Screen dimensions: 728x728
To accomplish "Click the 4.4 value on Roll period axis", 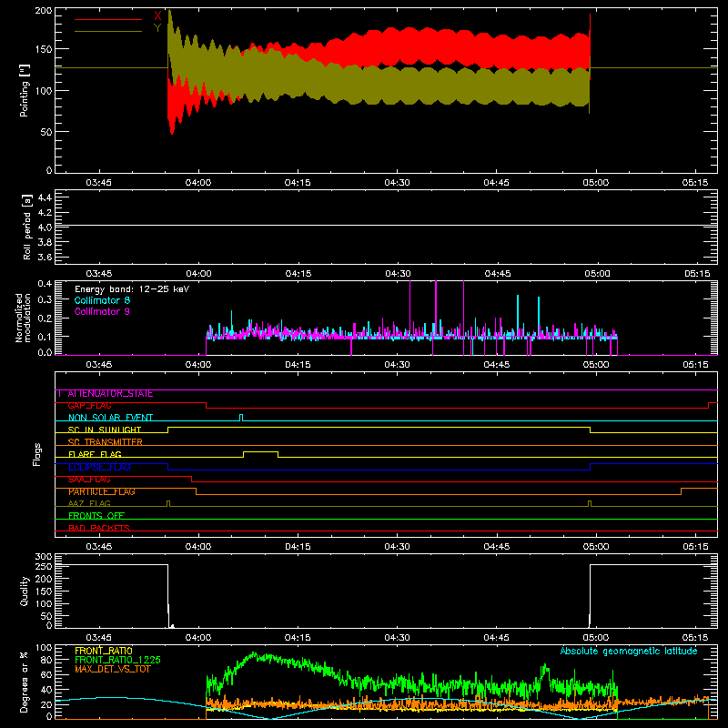I will click(45, 197).
